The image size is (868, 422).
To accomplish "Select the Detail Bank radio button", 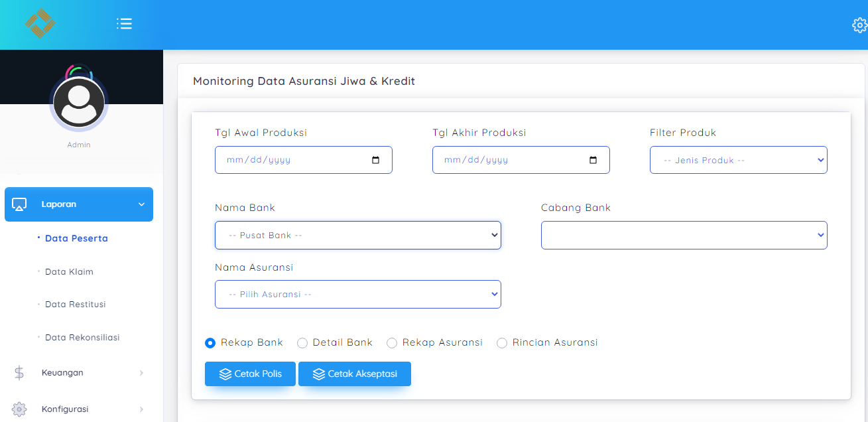I will pos(302,343).
